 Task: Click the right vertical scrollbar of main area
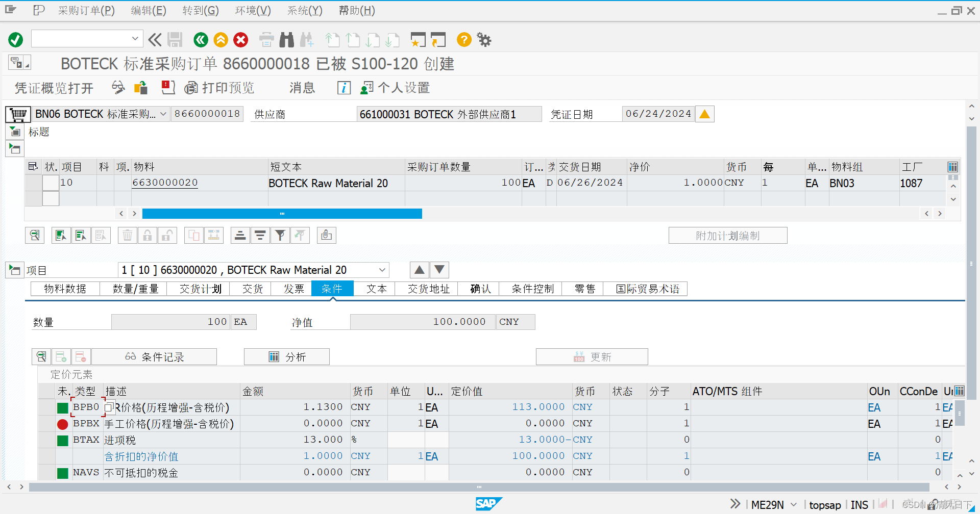pos(971,263)
